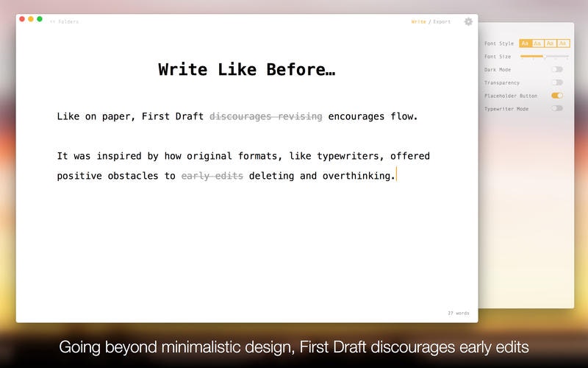This screenshot has height=368, width=588.
Task: Disable the Placeholder Button toggle
Action: pos(557,96)
